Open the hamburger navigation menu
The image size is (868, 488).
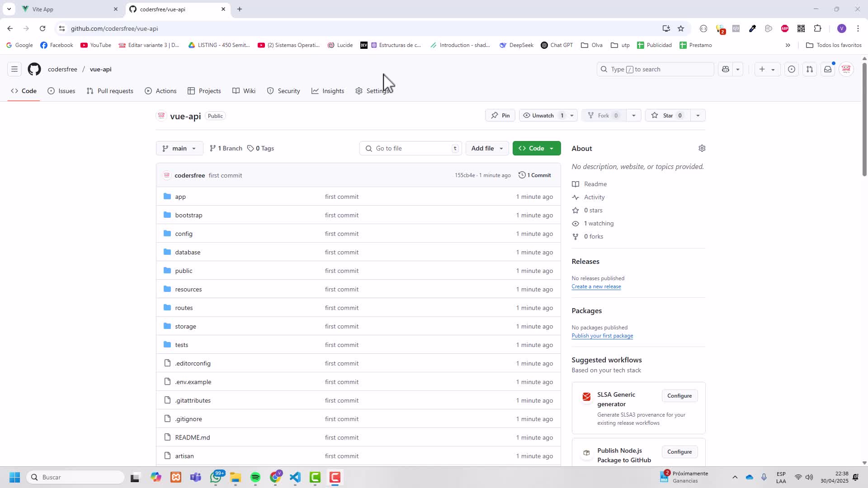14,69
